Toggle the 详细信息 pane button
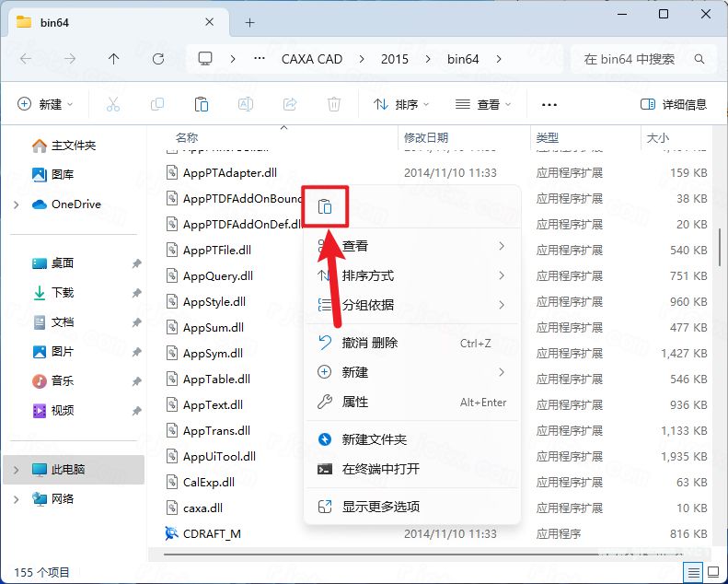Screen dimensions: 728x584 673,104
